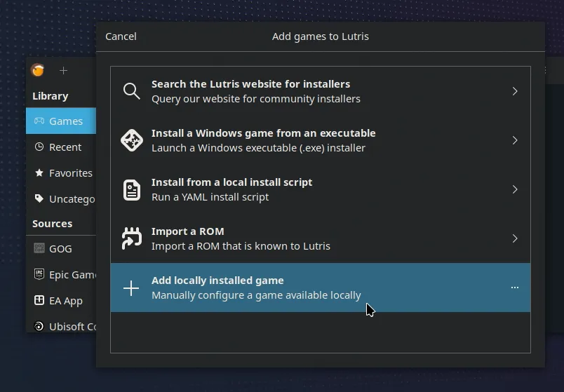This screenshot has height=392, width=564.
Task: Choose Install a Windows game from an executable
Action: [x=321, y=140]
